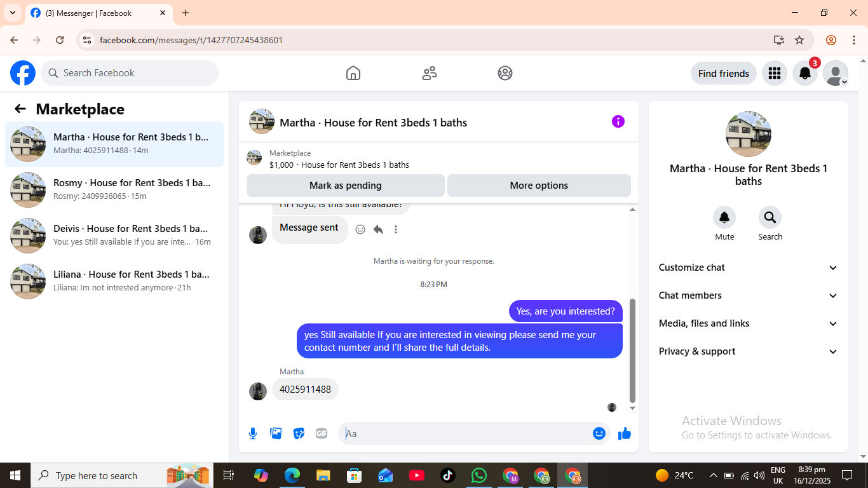Expand the Privacy & support section
Image resolution: width=868 pixels, height=488 pixels.
pos(749,351)
